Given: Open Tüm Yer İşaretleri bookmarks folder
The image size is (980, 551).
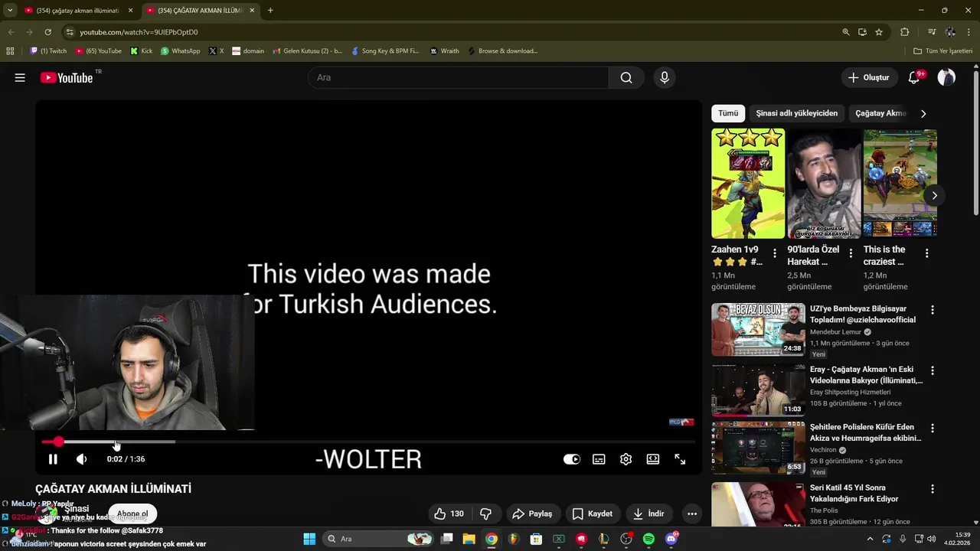Looking at the screenshot, I should tap(942, 51).
